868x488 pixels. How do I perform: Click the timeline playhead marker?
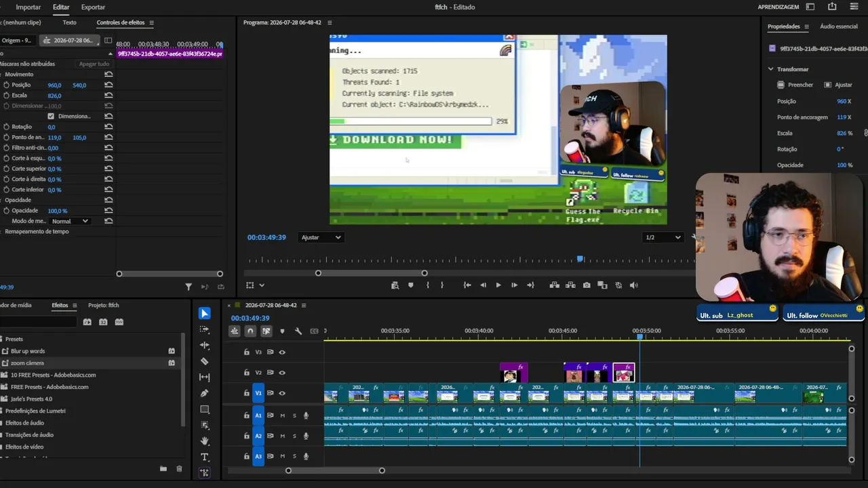pyautogui.click(x=639, y=337)
